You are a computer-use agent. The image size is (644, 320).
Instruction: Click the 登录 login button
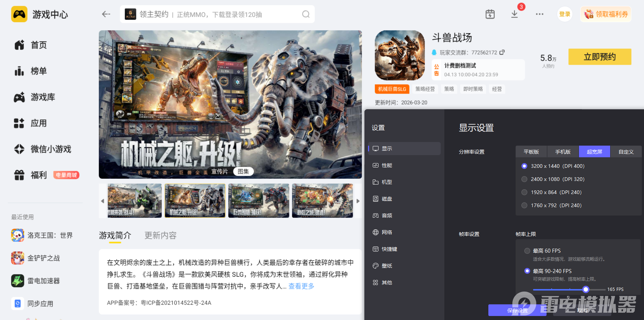(565, 14)
